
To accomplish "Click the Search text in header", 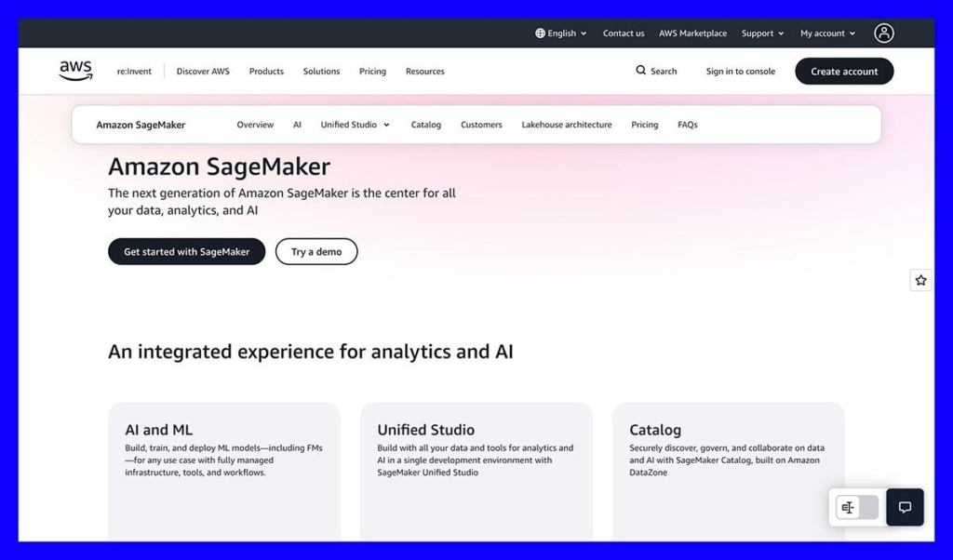I will point(664,71).
